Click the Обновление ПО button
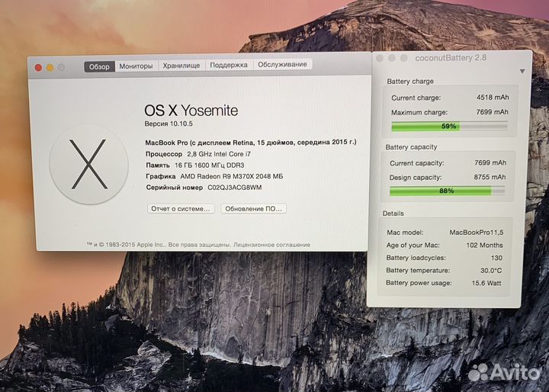Image resolution: width=549 pixels, height=392 pixels. 253,208
